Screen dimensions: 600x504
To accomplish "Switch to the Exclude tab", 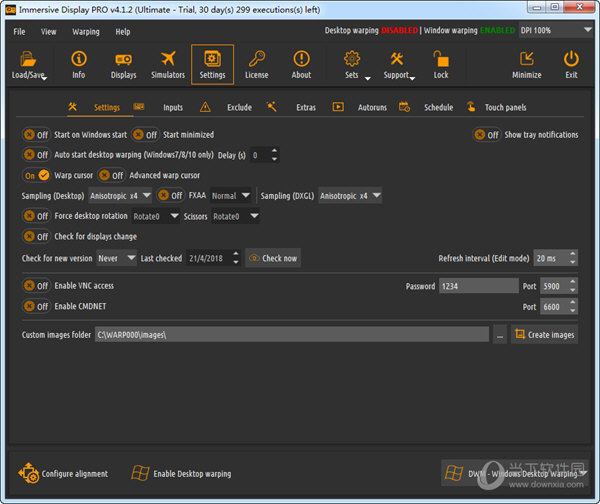I will coord(240,107).
